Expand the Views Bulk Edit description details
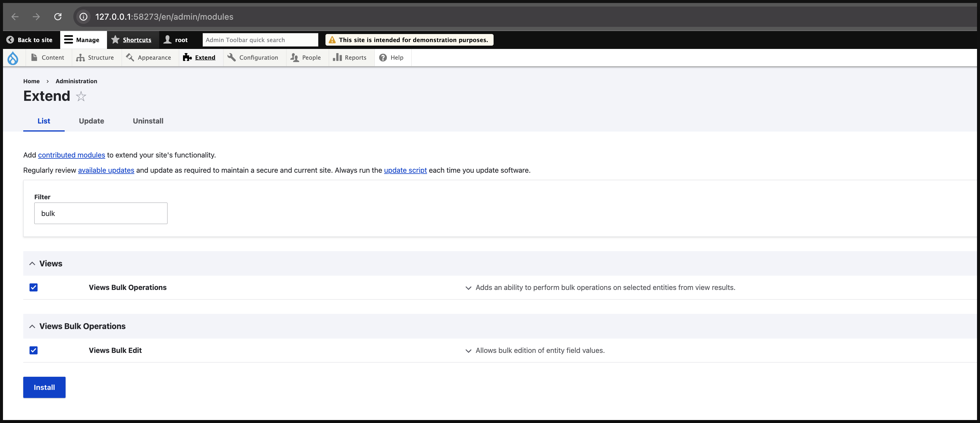This screenshot has height=423, width=980. tap(468, 351)
